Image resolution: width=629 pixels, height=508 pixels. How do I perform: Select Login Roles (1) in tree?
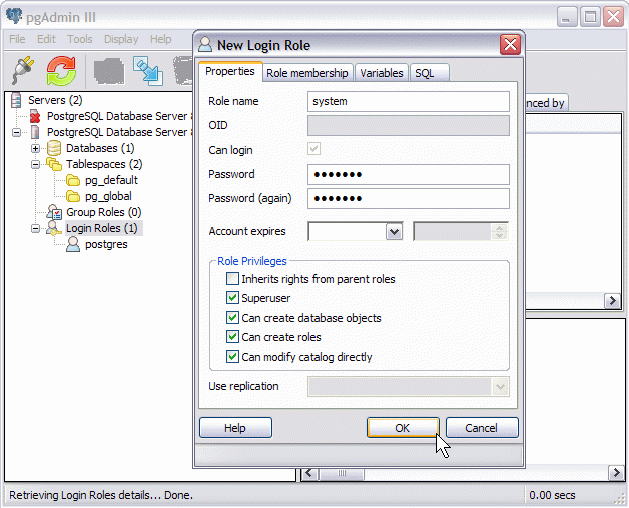coord(102,228)
